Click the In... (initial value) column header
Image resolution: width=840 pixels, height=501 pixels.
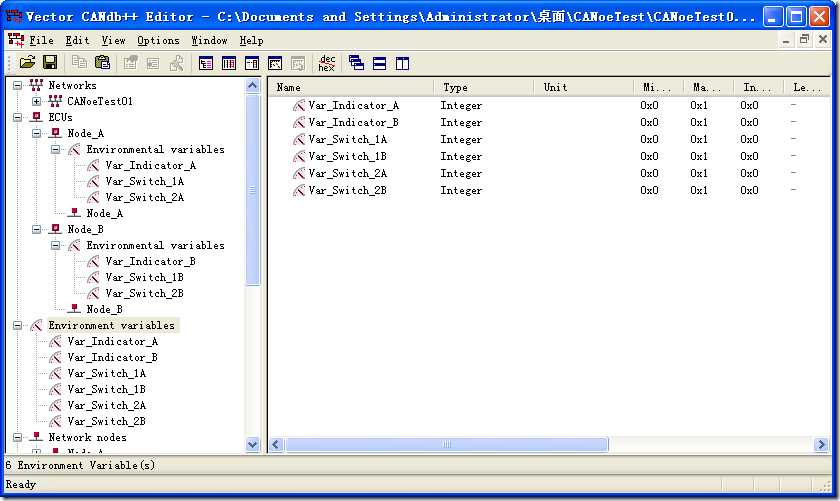point(759,87)
